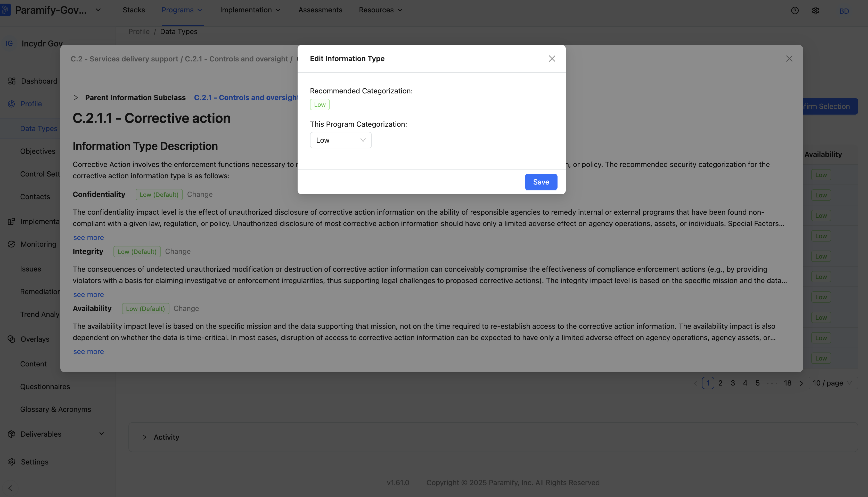Click see more under Availability text
The height and width of the screenshot is (497, 868).
89,351
